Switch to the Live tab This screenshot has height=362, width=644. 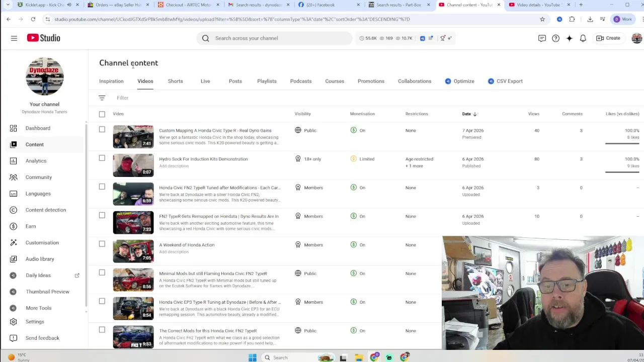(205, 81)
